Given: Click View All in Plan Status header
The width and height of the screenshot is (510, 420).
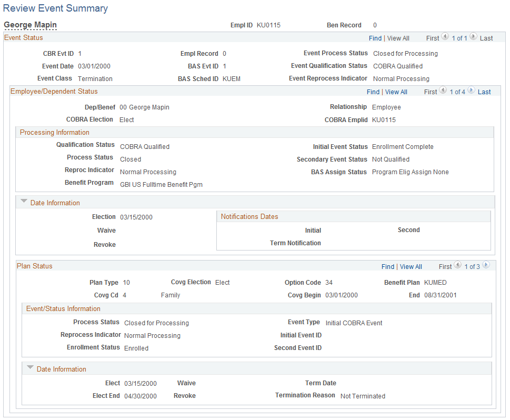Looking at the screenshot, I should [411, 267].
